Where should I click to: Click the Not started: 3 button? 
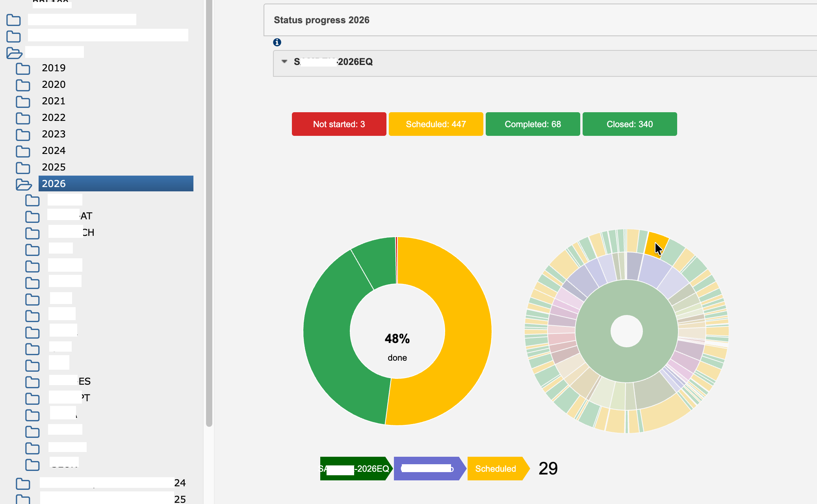point(339,124)
